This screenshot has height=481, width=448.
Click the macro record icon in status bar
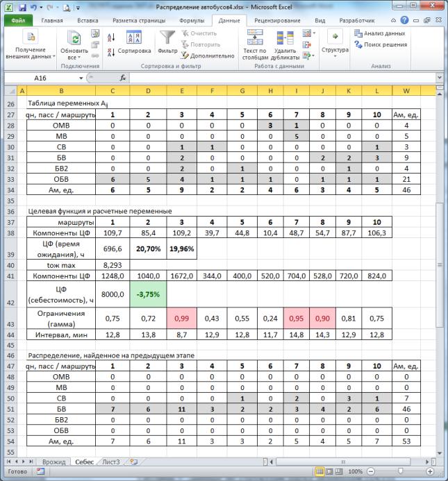click(x=40, y=471)
